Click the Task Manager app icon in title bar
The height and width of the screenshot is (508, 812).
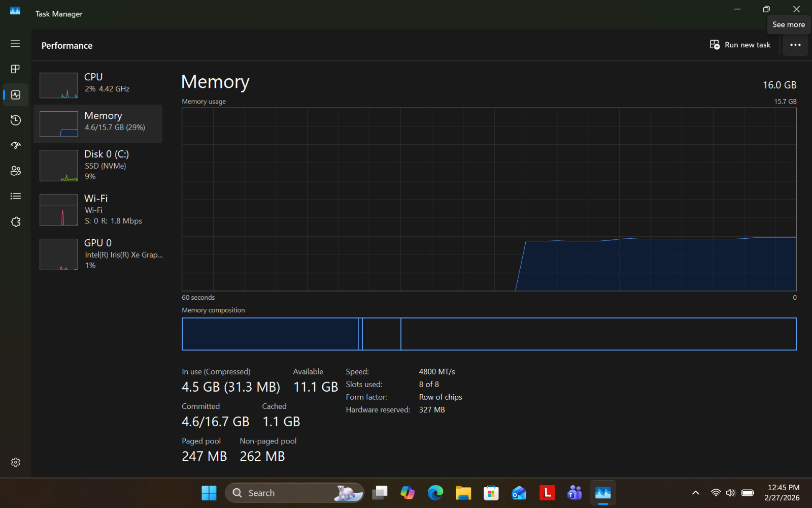click(x=15, y=11)
